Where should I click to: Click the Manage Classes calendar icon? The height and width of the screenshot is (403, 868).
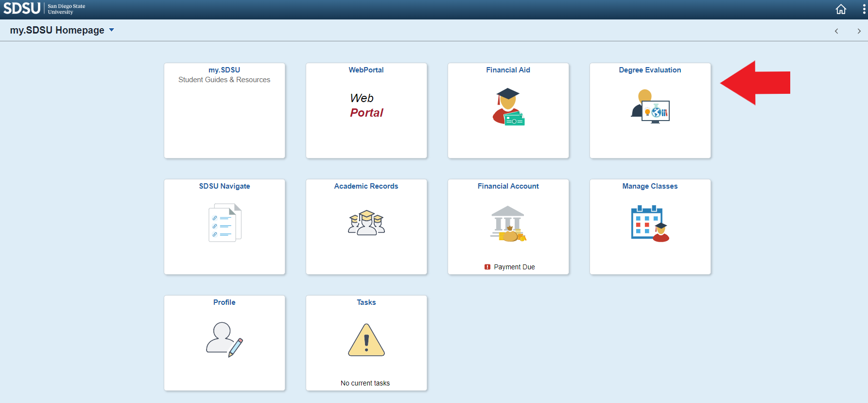tap(650, 224)
